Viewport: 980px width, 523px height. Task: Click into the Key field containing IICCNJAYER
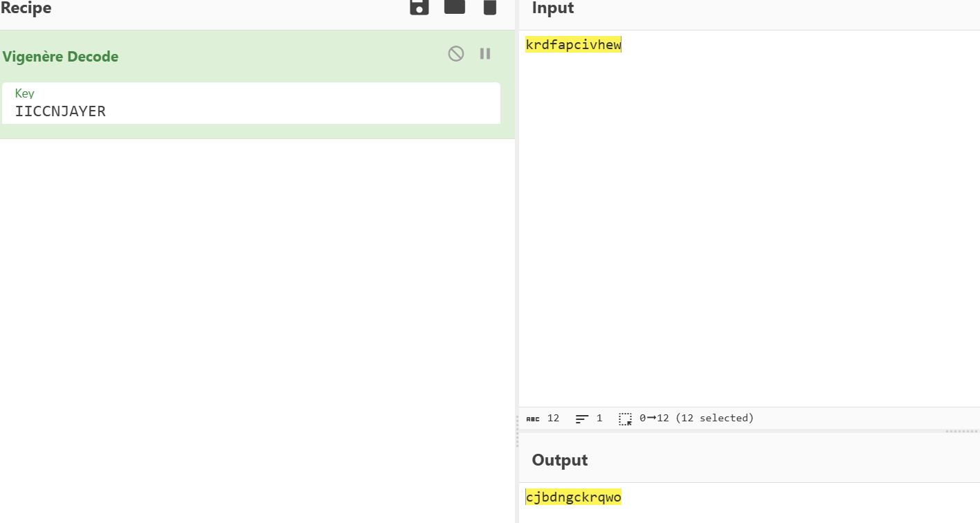tap(249, 111)
